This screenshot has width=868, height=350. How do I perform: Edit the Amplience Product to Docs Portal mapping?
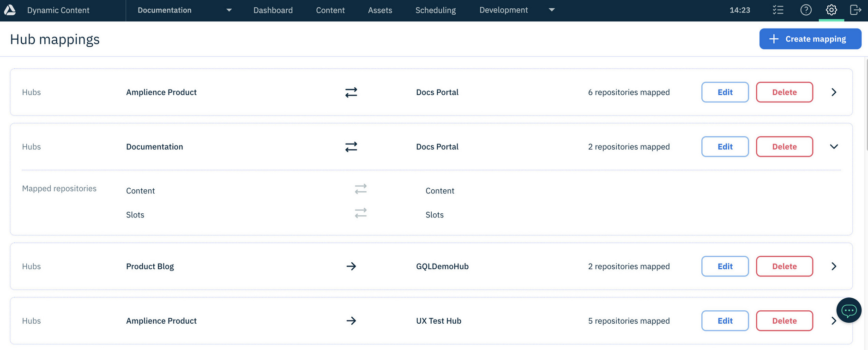[x=725, y=92]
